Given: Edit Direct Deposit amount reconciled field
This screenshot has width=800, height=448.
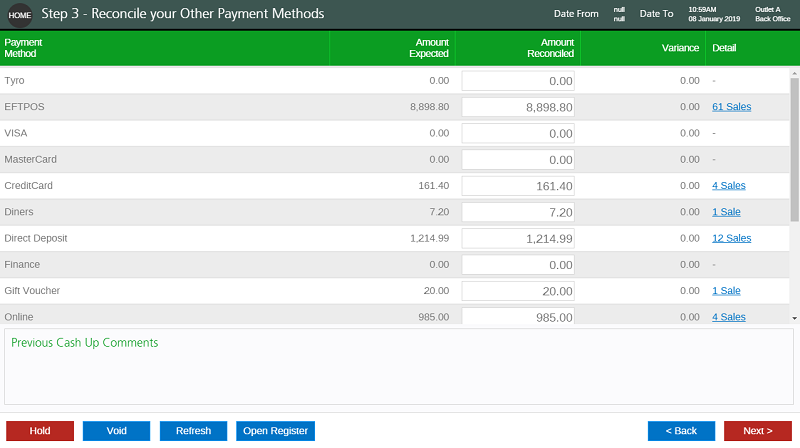Looking at the screenshot, I should (518, 238).
